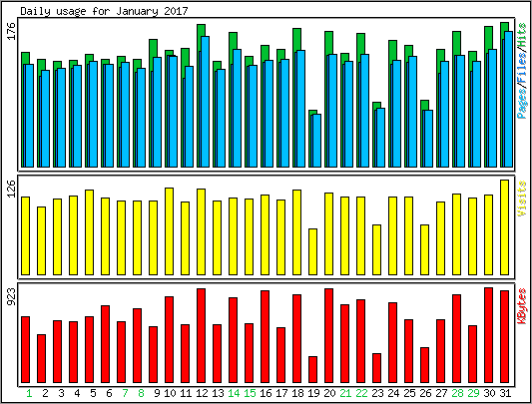Screen dimensions: 532x404
Task: Select the light blue Pages bar for day 19
Action: [x=316, y=141]
